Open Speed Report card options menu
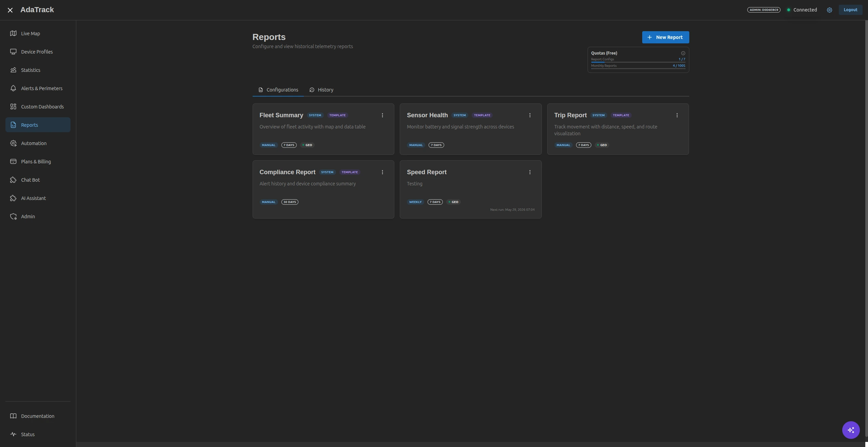Viewport: 868px width, 447px height. point(530,172)
